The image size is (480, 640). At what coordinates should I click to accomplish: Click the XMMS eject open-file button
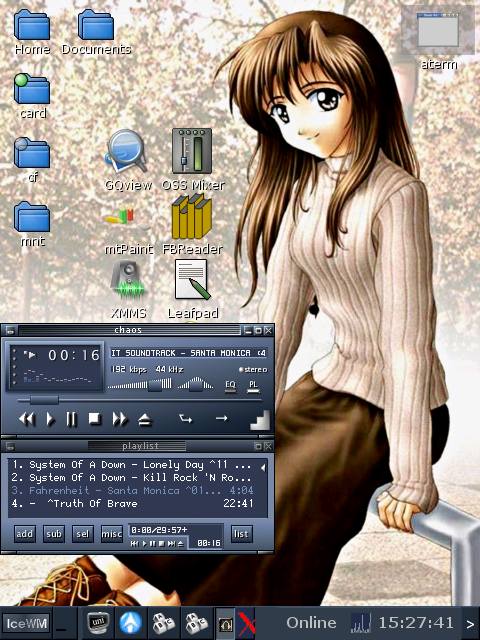[144, 420]
